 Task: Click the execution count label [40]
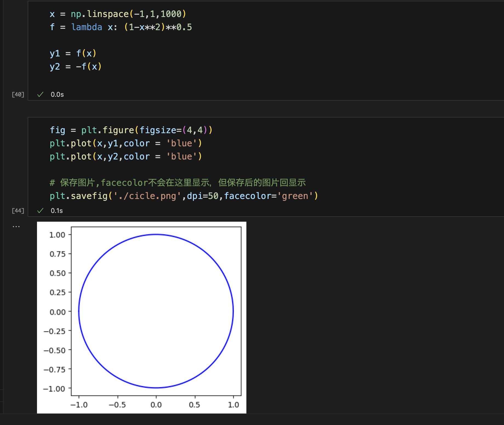(18, 95)
